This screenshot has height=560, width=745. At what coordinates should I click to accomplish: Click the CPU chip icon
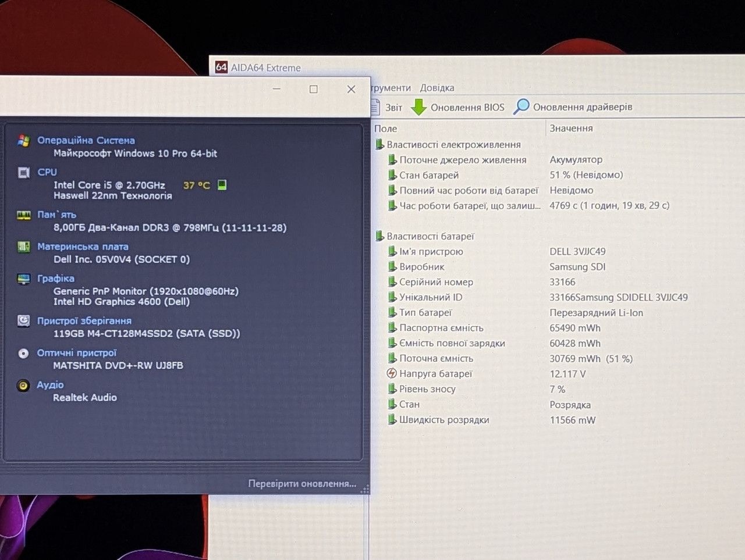point(23,173)
